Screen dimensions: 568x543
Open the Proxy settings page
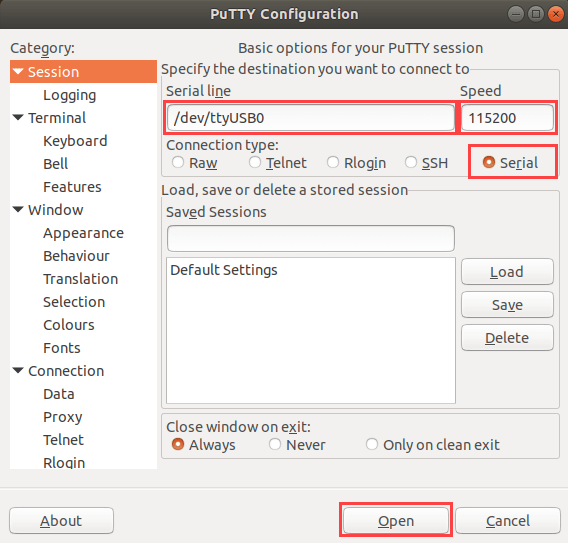pyautogui.click(x=63, y=417)
